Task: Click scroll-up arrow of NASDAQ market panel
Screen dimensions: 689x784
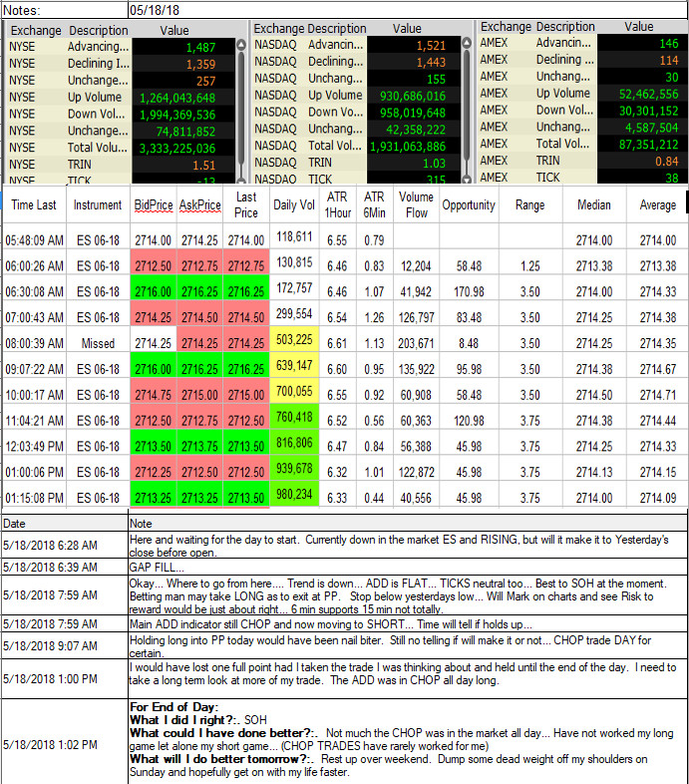Action: pos(467,43)
